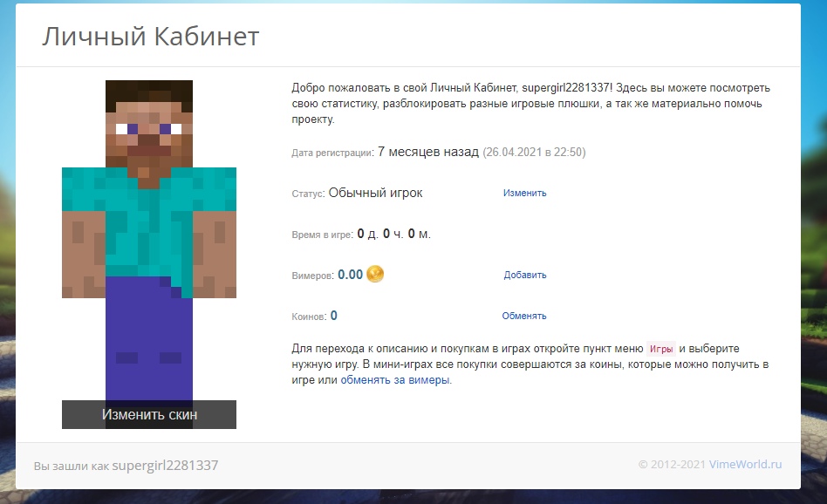Follow the обменять за вимеры link
The image size is (827, 504).
point(395,380)
